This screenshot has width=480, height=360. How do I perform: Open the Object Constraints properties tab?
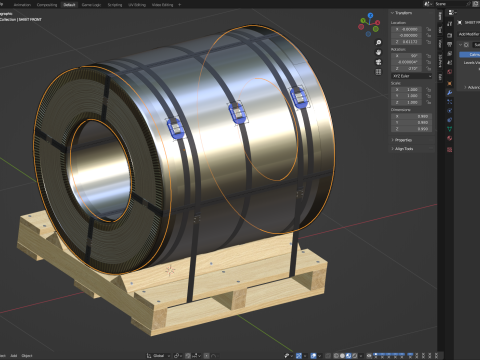[x=449, y=120]
